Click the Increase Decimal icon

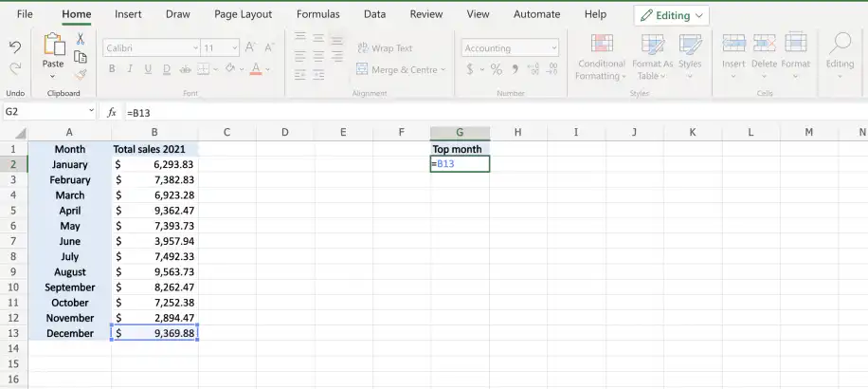(x=533, y=69)
